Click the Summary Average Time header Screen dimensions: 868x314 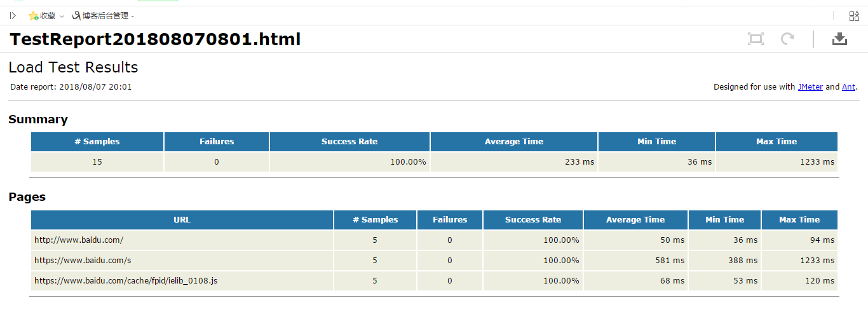514,142
